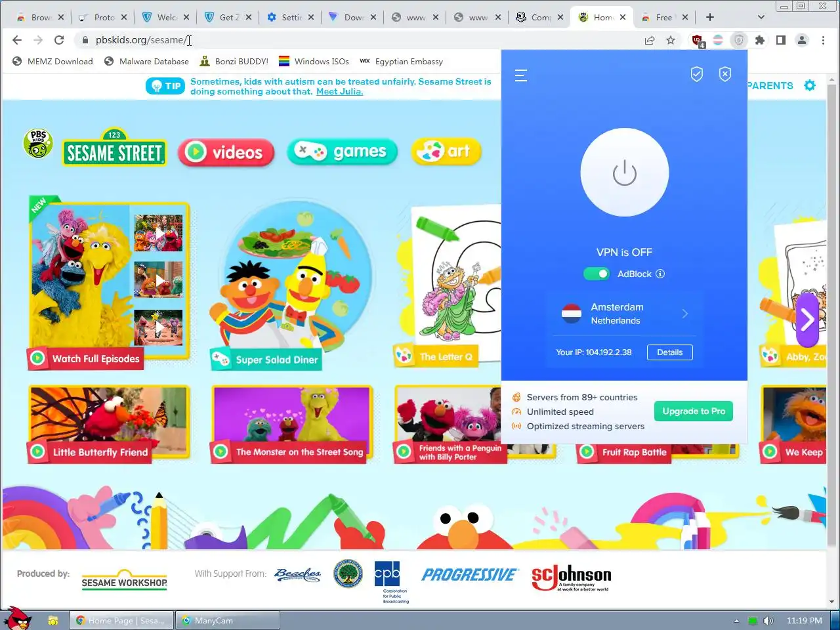
Task: Click the site lock icon in address bar
Action: [85, 40]
